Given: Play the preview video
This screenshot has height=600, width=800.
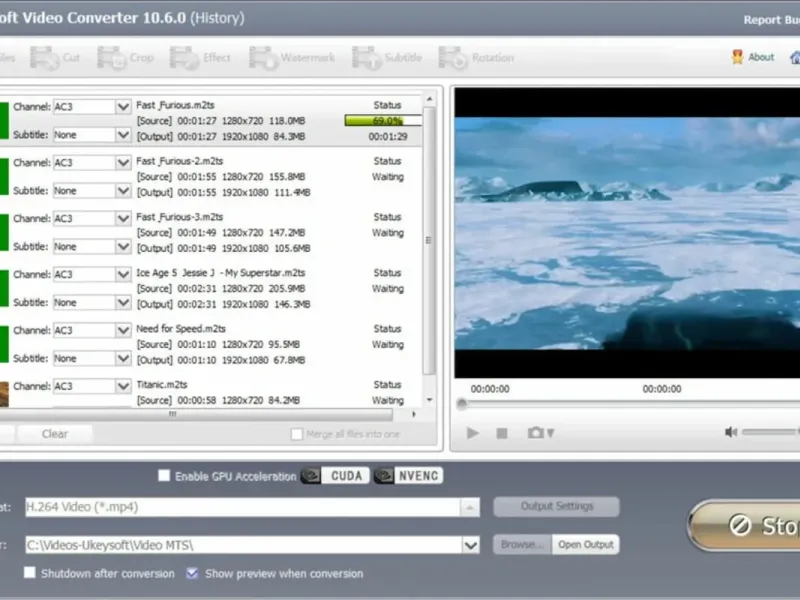Looking at the screenshot, I should pyautogui.click(x=472, y=433).
